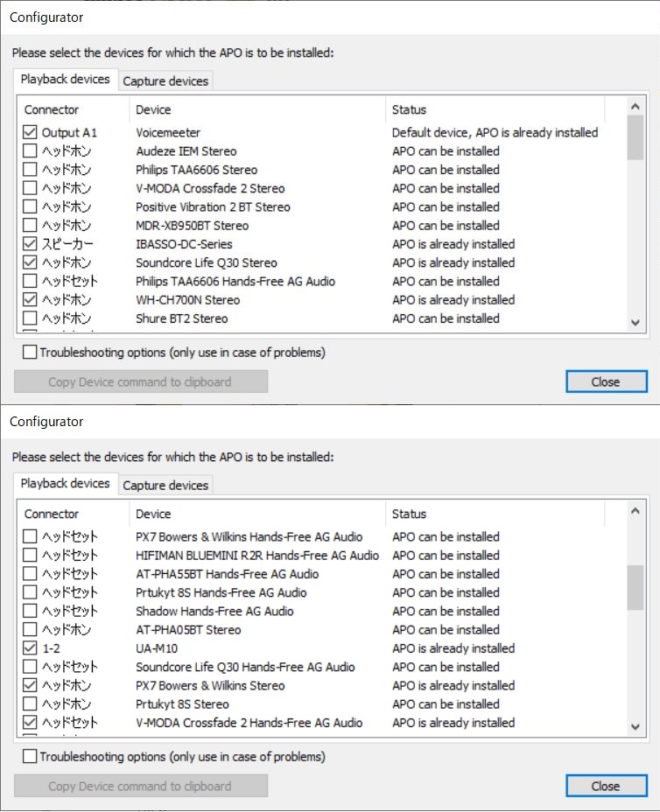The image size is (660, 812).
Task: Switch to Capture devices tab in upper window
Action: tap(165, 81)
